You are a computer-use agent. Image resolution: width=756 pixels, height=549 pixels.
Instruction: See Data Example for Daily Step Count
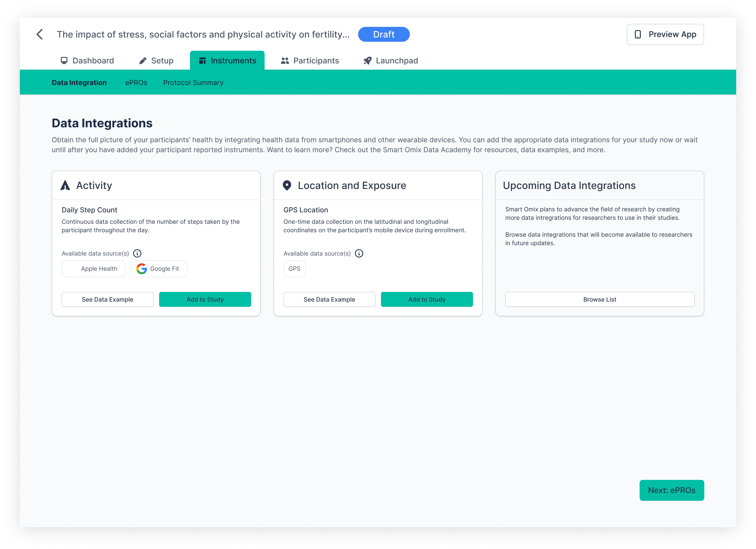click(x=108, y=299)
